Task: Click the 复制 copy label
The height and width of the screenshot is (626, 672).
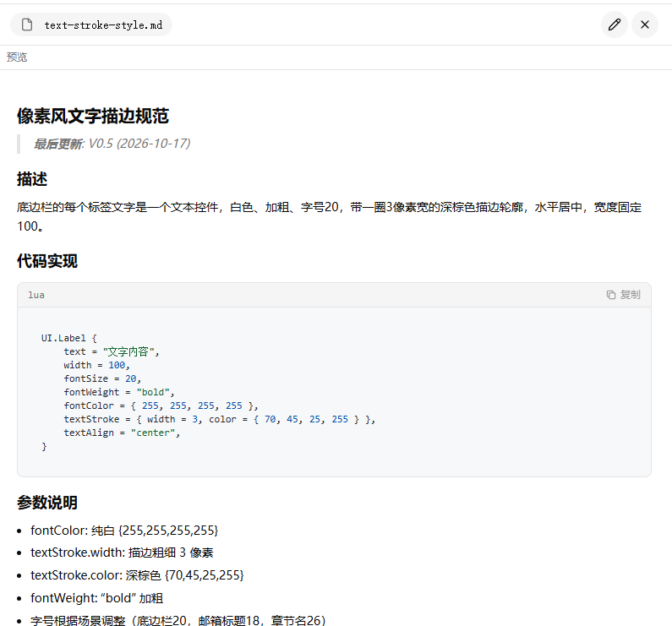Action: [x=630, y=295]
